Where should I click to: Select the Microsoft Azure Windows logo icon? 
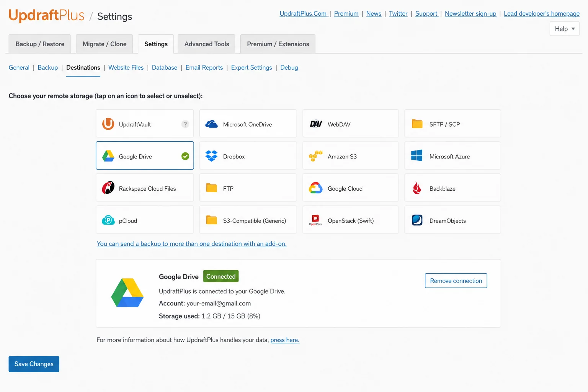click(x=417, y=155)
